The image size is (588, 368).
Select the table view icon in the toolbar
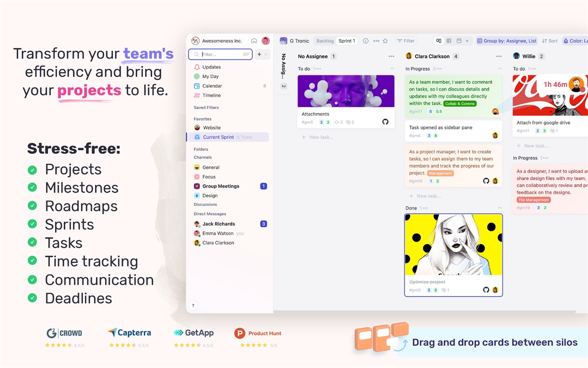coord(449,41)
